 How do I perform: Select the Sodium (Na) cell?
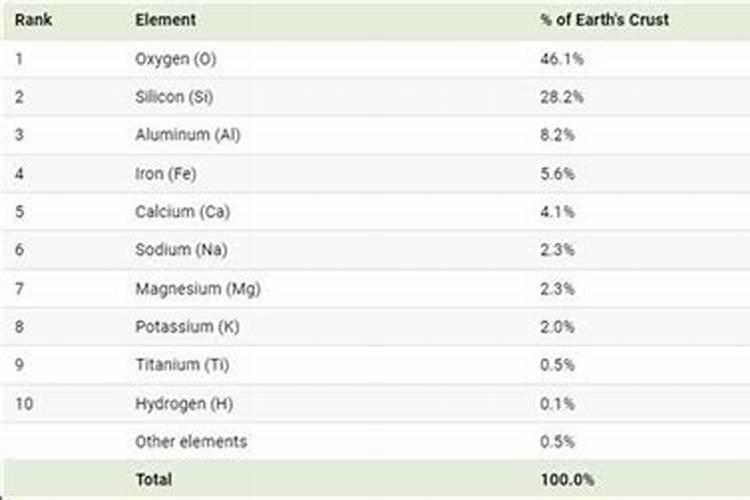tap(177, 250)
